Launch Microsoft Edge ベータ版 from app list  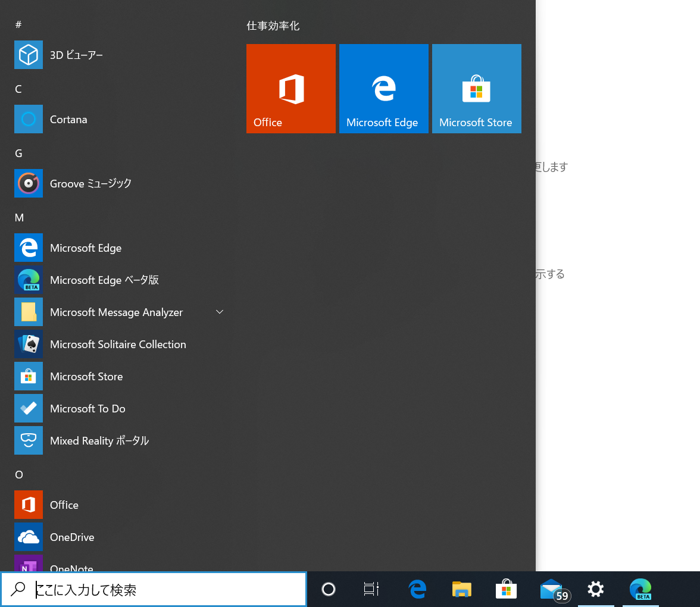[x=120, y=280]
